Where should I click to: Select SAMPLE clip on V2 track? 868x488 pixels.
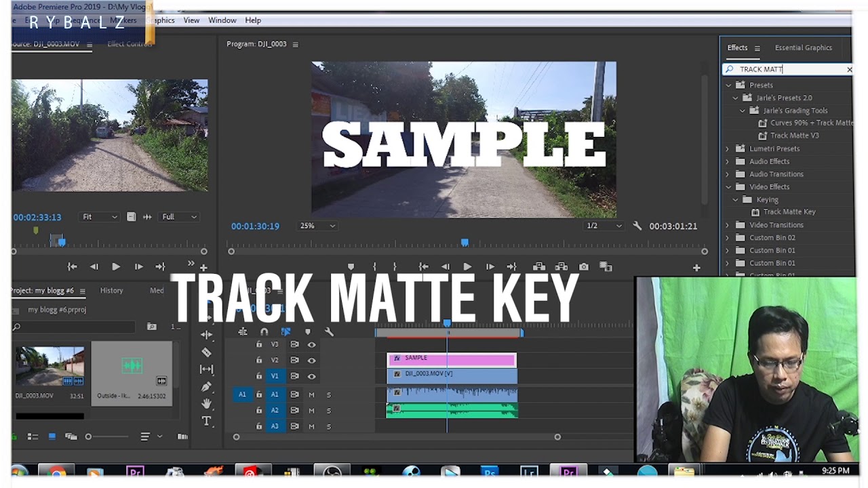pos(452,359)
